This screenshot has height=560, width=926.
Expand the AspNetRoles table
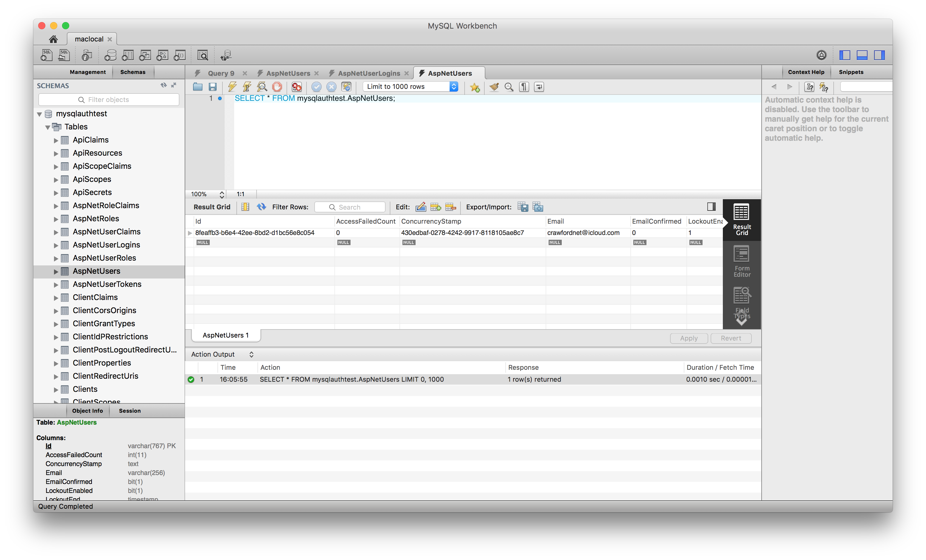[56, 219]
